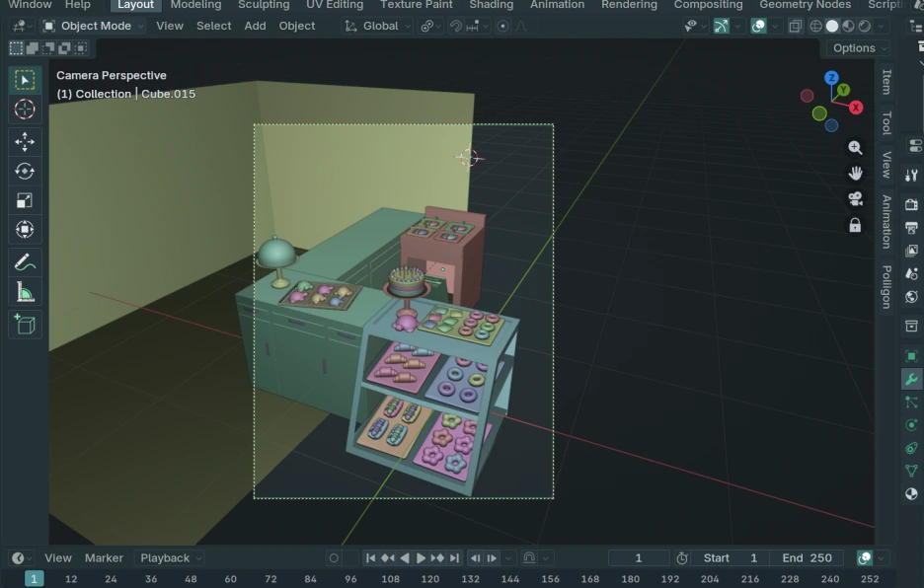
Task: Open the Output properties tab
Action: tap(911, 228)
